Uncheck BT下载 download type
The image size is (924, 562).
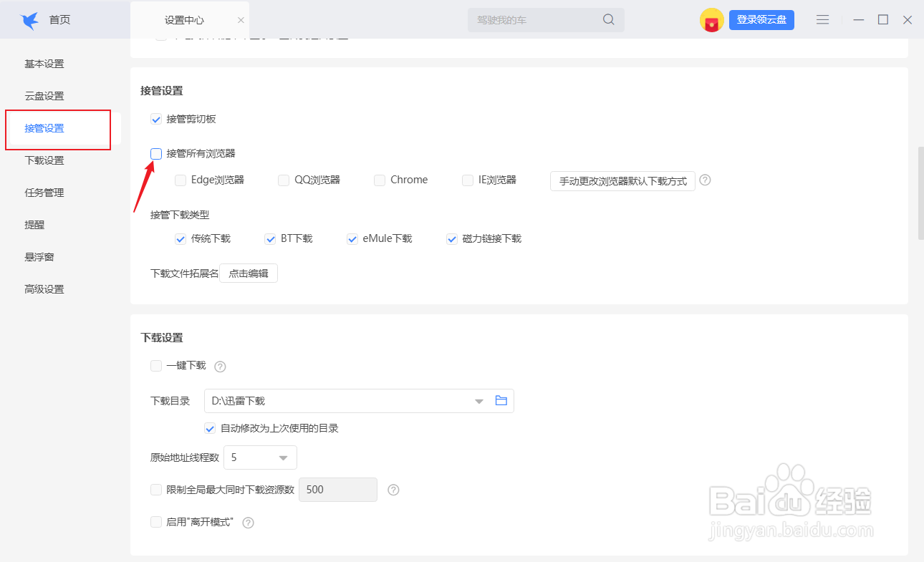(270, 238)
